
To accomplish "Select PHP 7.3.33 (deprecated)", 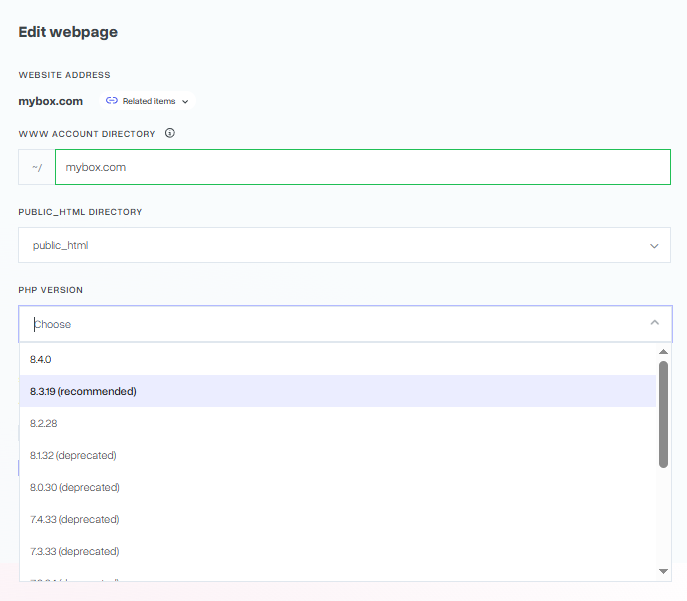I will coord(337,551).
